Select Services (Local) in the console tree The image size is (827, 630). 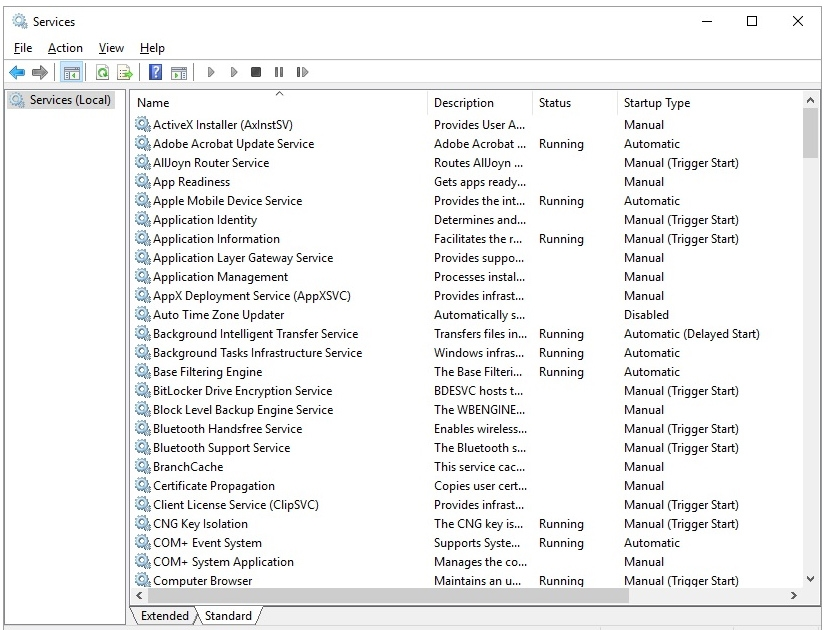click(61, 100)
